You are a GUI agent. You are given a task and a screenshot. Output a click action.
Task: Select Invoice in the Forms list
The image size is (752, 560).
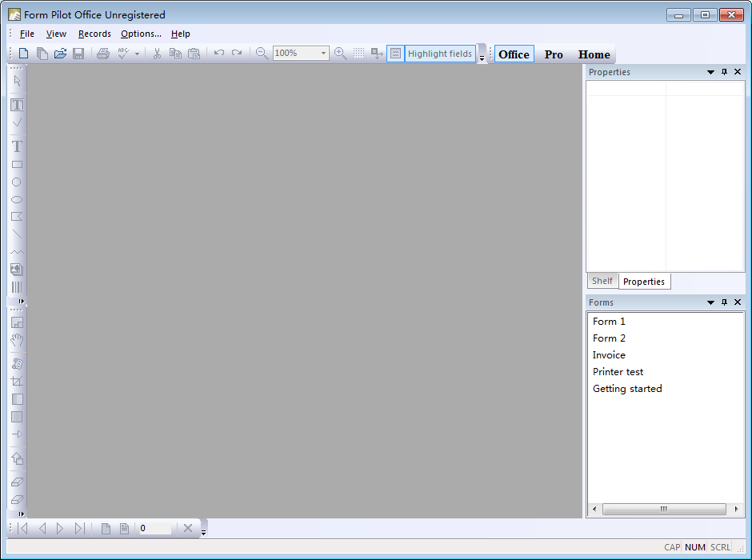609,354
